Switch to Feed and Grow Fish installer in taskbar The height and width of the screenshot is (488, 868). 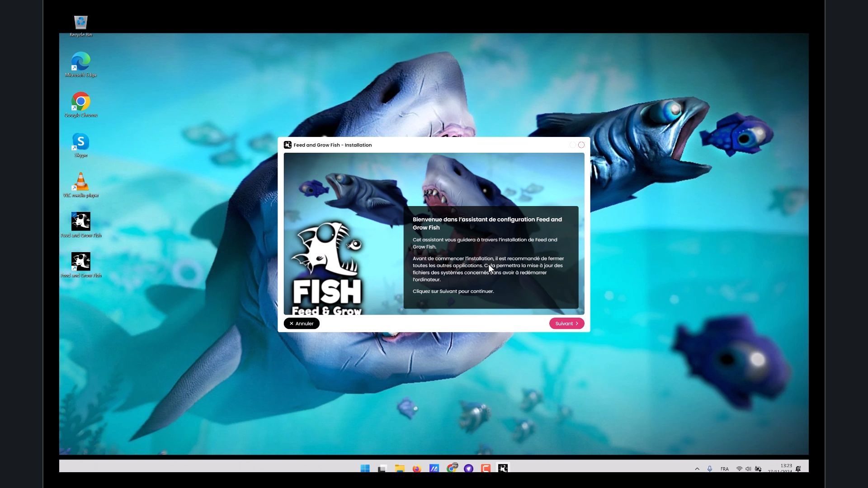point(503,468)
